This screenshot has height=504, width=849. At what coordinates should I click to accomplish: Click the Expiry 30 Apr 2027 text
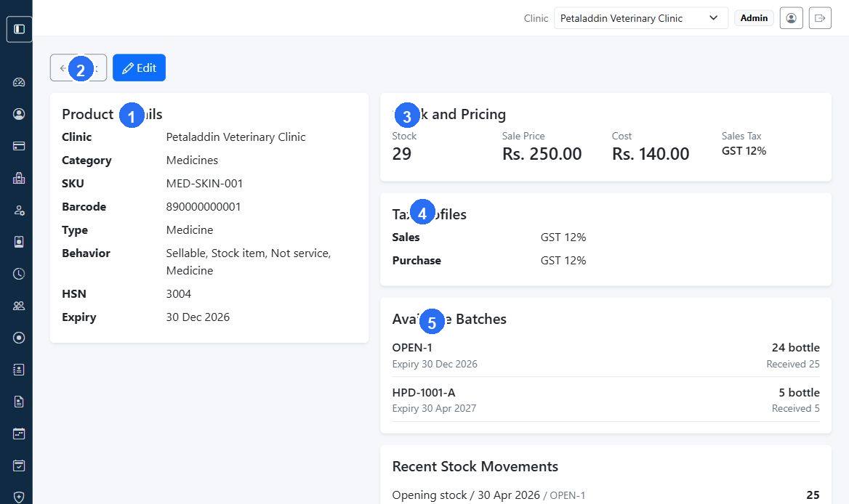click(x=434, y=408)
